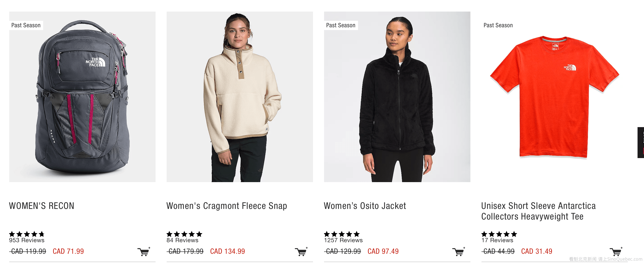Add Women's Recon backpack to cart
Viewport: 644px width, 263px height.
(144, 251)
